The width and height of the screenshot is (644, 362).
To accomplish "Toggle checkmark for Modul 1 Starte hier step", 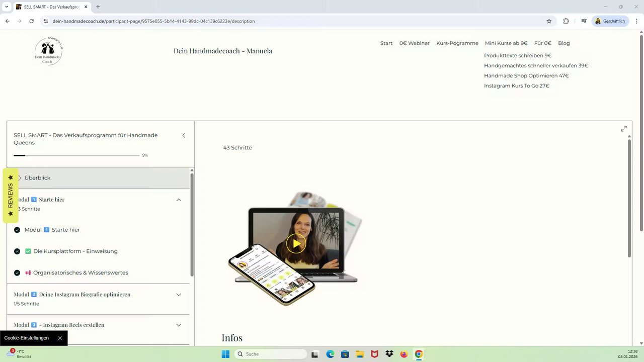I will tap(17, 230).
